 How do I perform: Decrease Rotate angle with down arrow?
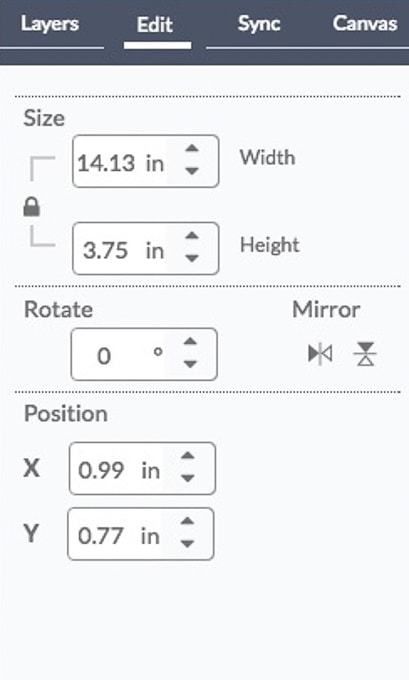click(190, 364)
